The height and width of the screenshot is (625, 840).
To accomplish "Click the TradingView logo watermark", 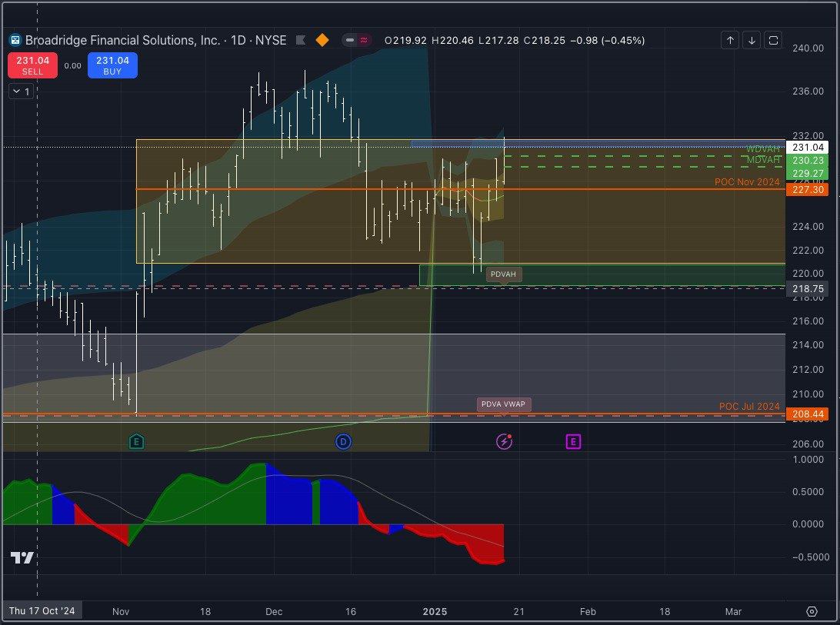I will click(22, 558).
